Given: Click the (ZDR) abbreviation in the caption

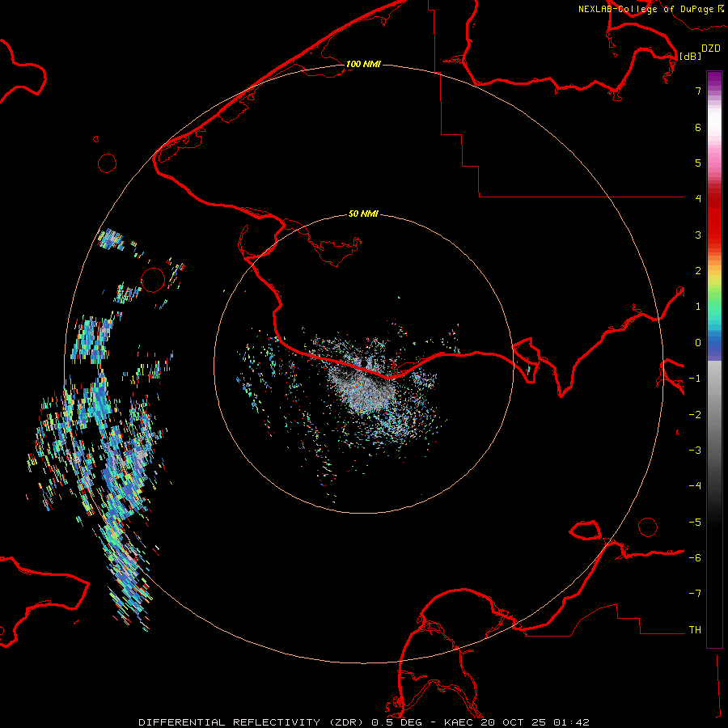Looking at the screenshot, I should pyautogui.click(x=348, y=722).
